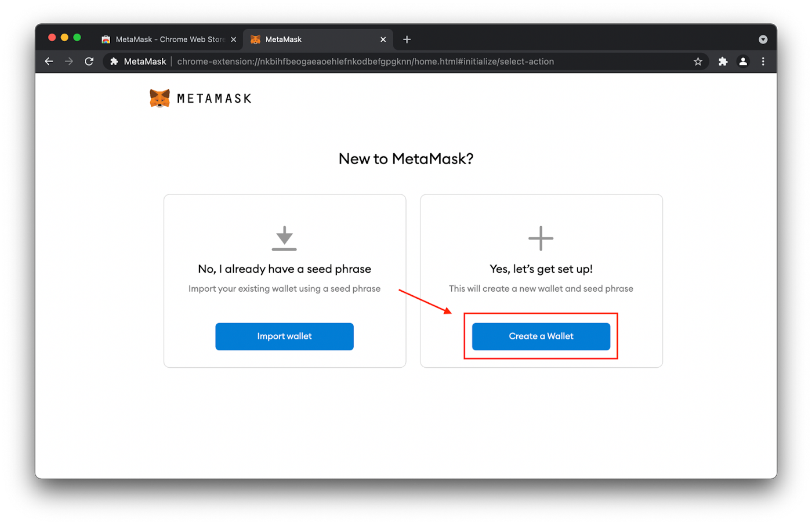Close the Chrome Web Store tab
The width and height of the screenshot is (812, 525).
point(233,39)
